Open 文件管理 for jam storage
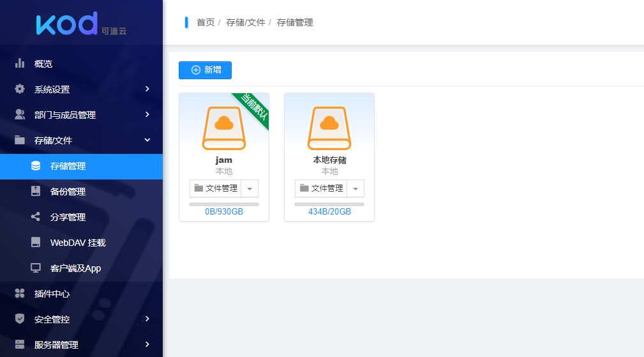 pyautogui.click(x=216, y=188)
